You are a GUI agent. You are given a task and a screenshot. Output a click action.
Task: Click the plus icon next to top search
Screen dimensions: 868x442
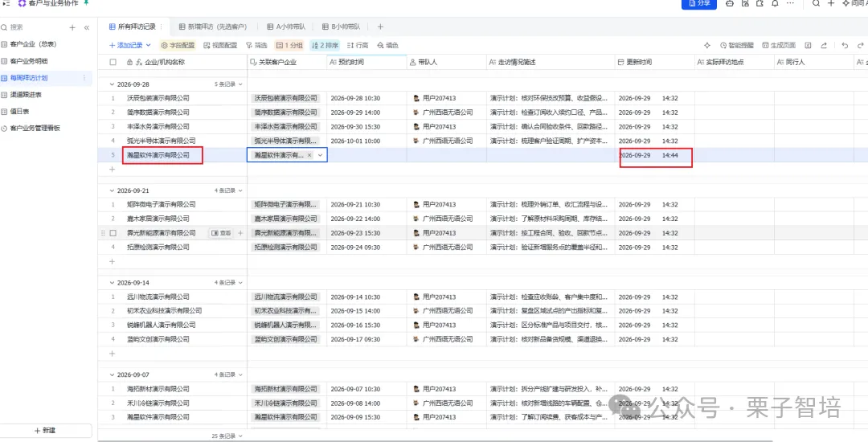point(831,3)
